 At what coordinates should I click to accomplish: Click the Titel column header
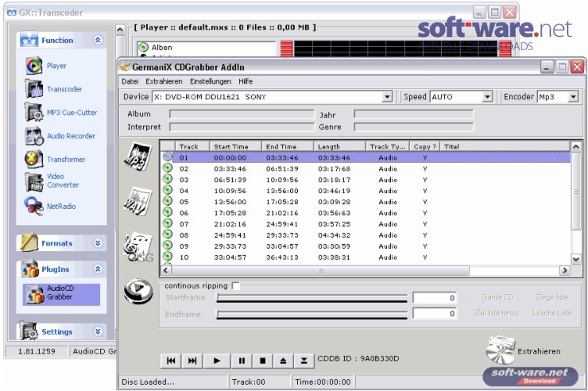pos(505,146)
